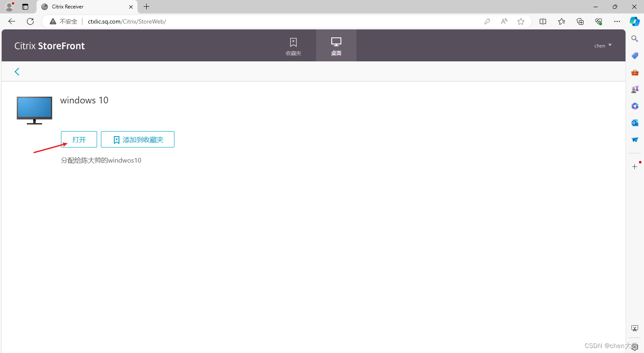This screenshot has height=353, width=644.
Task: Open saved passwords key icon
Action: click(x=487, y=21)
